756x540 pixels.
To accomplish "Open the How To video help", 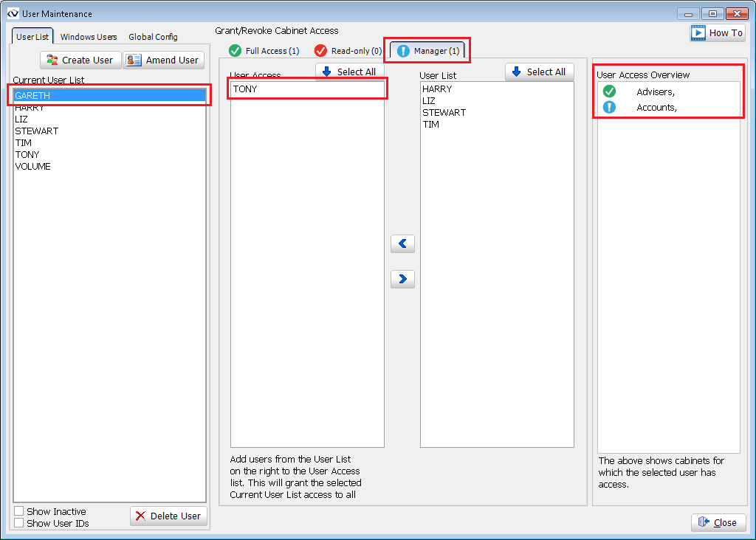I will click(x=718, y=32).
